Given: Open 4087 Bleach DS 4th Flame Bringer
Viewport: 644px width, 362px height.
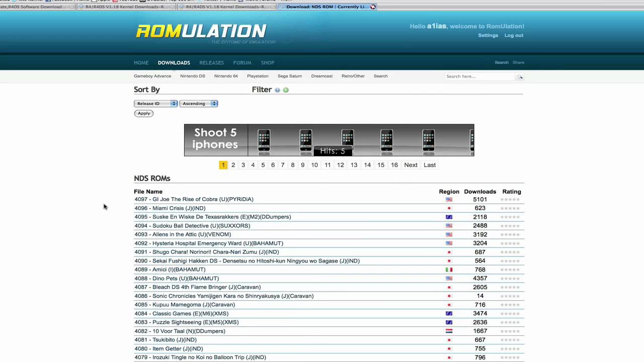Looking at the screenshot, I should [x=197, y=287].
